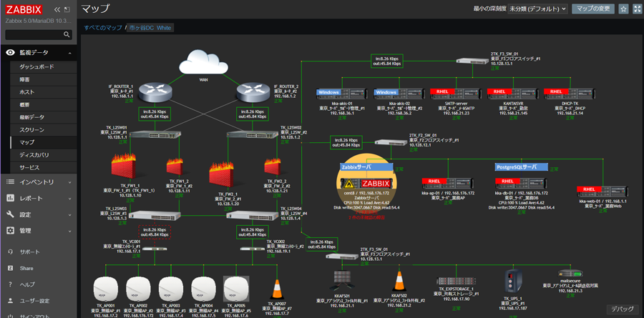The width and height of the screenshot is (644, 318).
Task: Click the TK_L2SW04 switch icon
Action: (253, 215)
